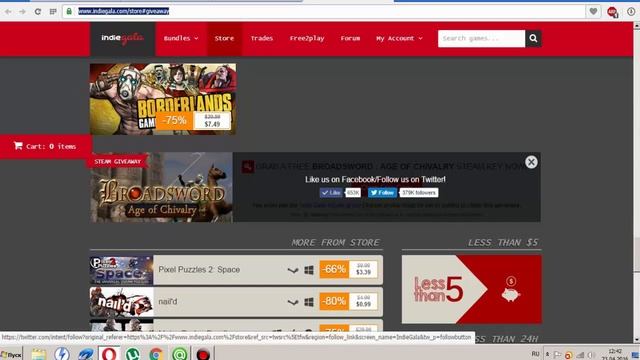Click the Twitter Follow button
Image resolution: width=640 pixels, height=360 pixels.
(382, 193)
